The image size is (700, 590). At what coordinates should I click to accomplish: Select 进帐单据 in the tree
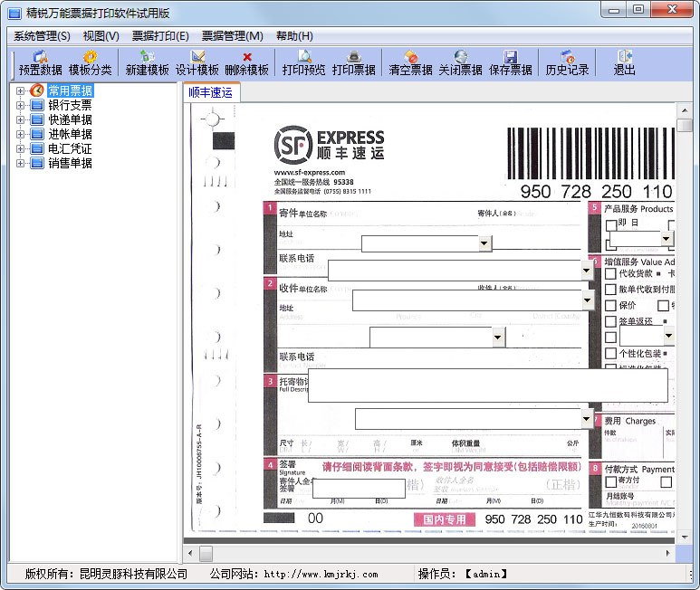click(70, 134)
